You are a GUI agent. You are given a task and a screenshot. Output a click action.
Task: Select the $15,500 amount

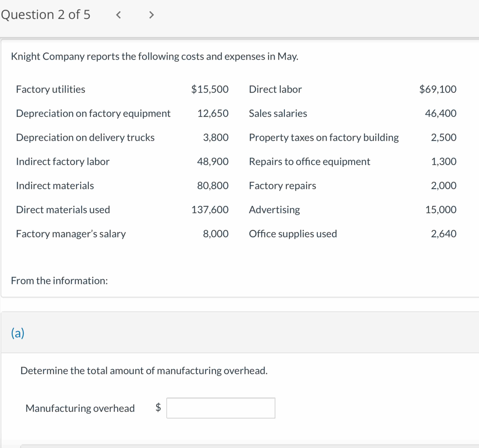pyautogui.click(x=210, y=89)
